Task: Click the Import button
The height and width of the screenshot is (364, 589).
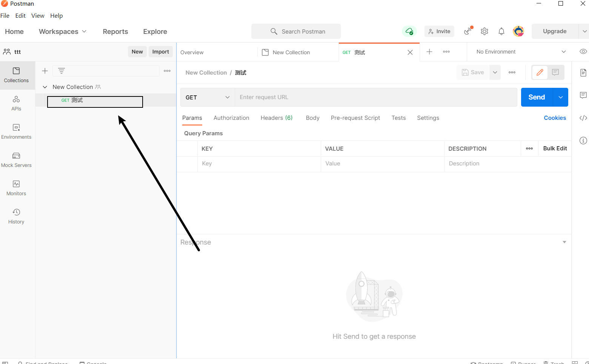Action: pos(161,52)
